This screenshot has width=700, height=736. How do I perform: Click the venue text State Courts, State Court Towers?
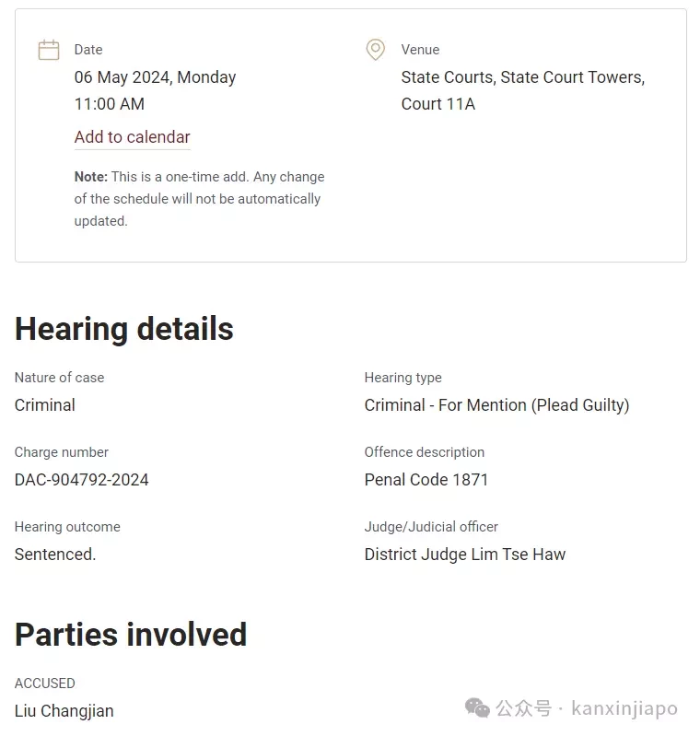pos(523,77)
